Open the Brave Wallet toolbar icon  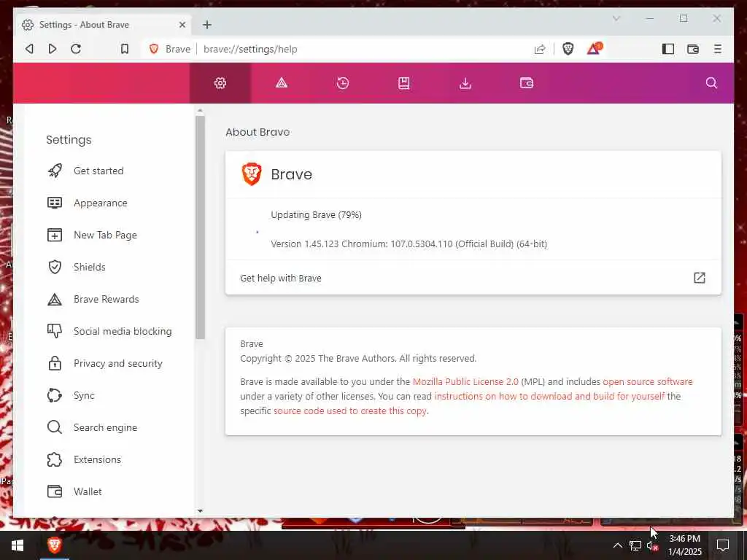click(x=693, y=49)
